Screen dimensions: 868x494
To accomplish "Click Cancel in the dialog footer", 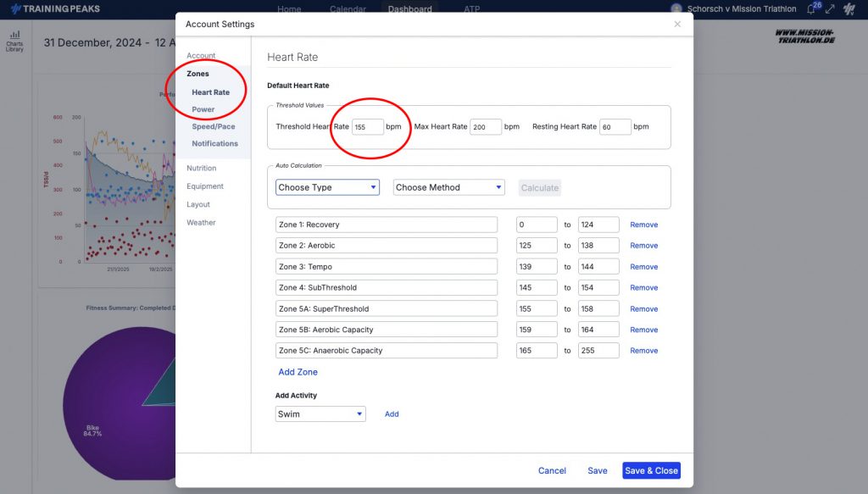I will point(552,471).
